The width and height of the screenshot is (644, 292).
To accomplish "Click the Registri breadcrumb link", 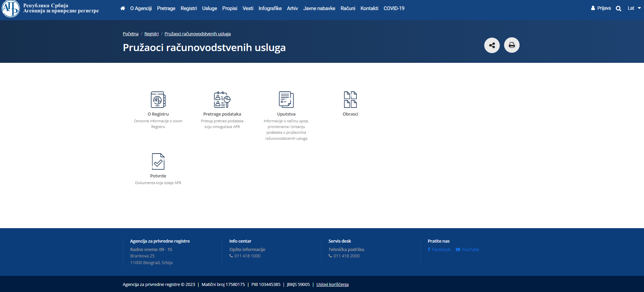I will [x=151, y=34].
